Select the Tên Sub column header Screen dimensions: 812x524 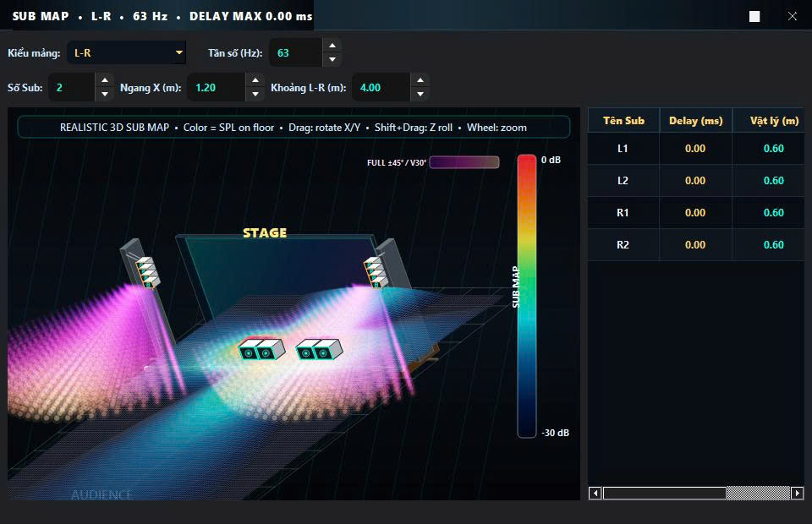(623, 121)
